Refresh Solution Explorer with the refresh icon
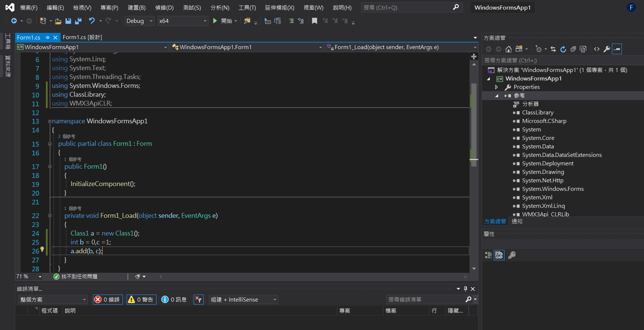This screenshot has height=330, width=644. [563, 49]
